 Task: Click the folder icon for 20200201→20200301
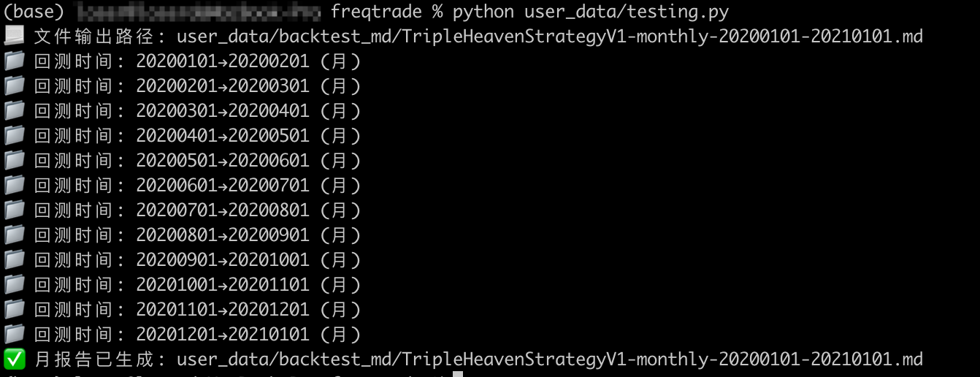(14, 85)
